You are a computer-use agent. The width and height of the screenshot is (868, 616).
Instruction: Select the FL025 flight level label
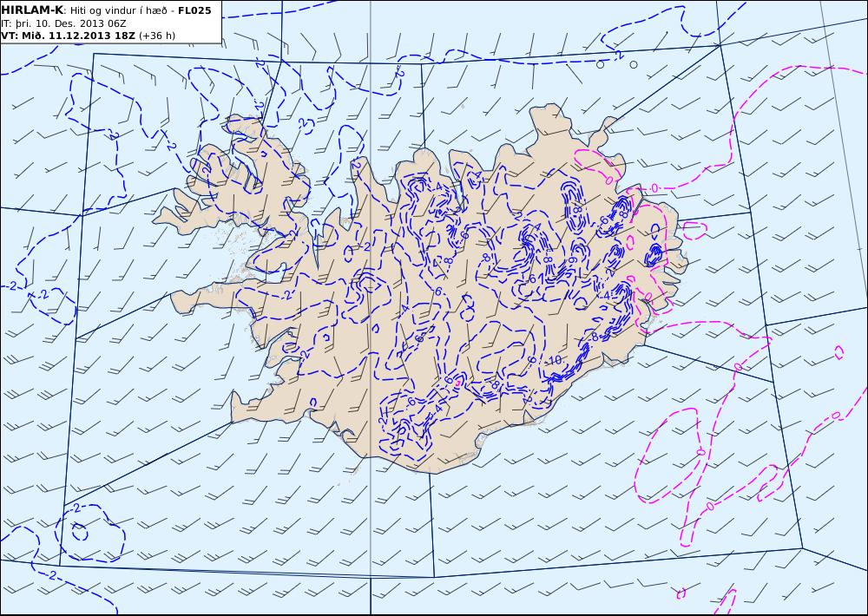tap(194, 10)
